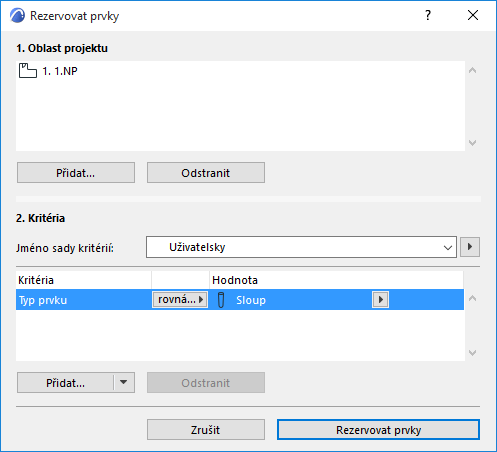Close the Rezervovat prvky dialog
Screen dimensions: 497x452
[473, 15]
